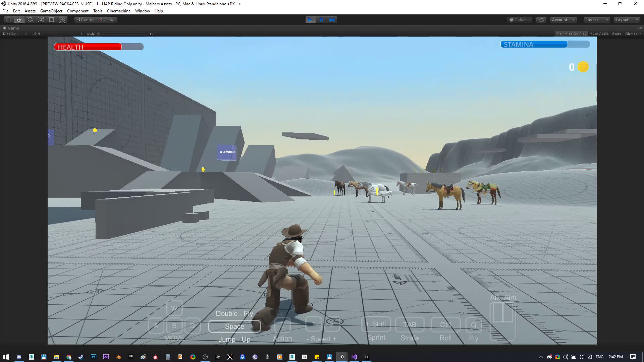Step forward one frame
Image resolution: width=644 pixels, height=362 pixels.
click(332, 20)
